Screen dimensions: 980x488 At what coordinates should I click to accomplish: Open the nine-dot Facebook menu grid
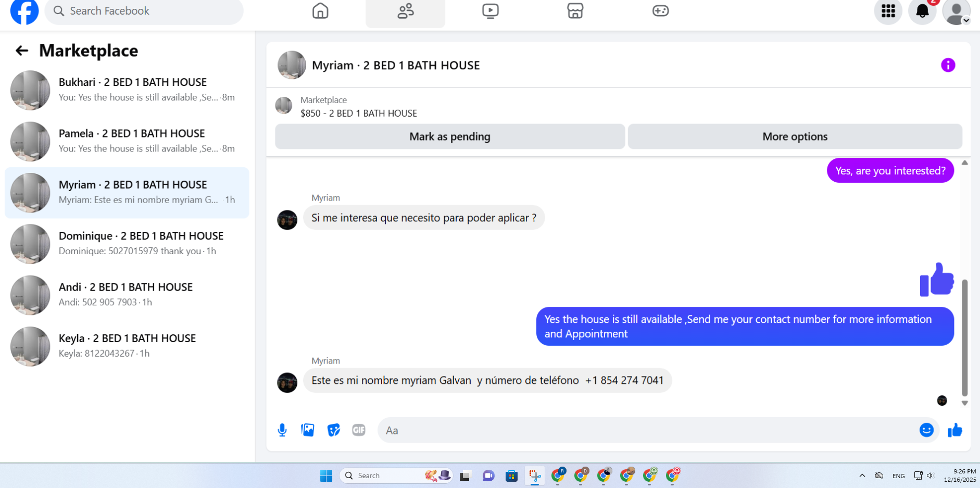tap(888, 11)
